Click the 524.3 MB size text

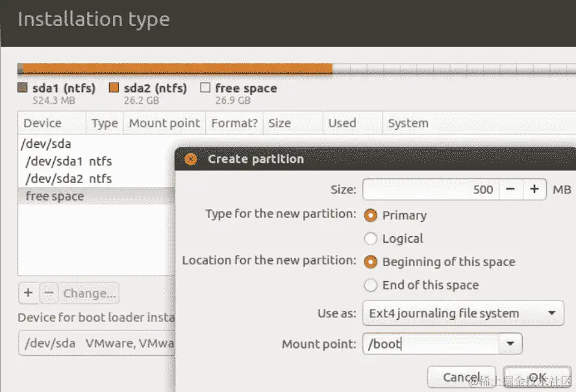coord(54,101)
